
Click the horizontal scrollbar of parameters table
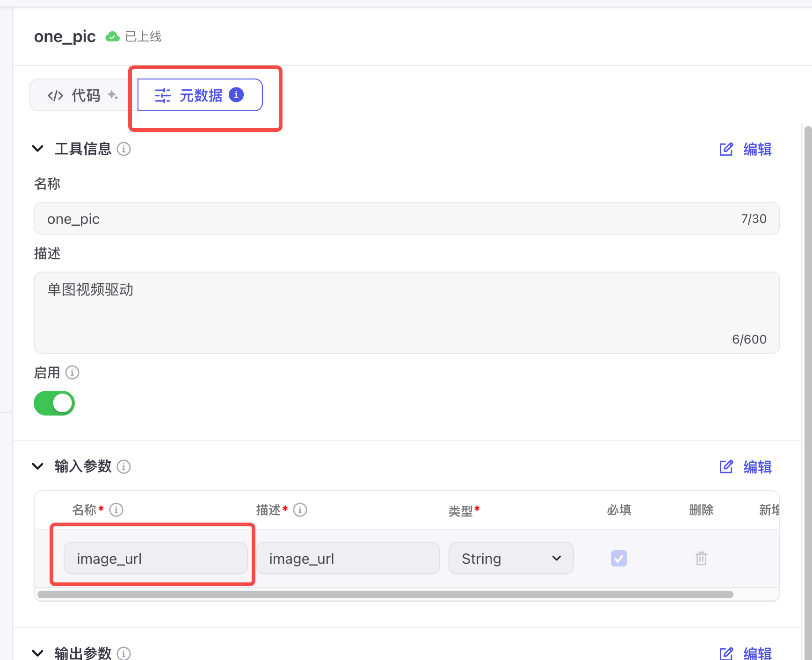[x=385, y=595]
